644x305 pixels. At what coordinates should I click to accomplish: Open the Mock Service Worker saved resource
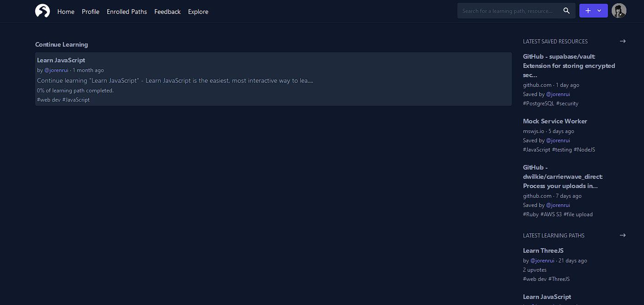tap(555, 121)
